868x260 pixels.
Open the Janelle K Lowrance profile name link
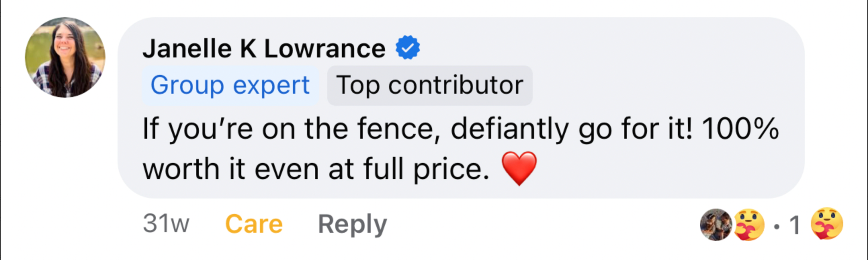[264, 49]
